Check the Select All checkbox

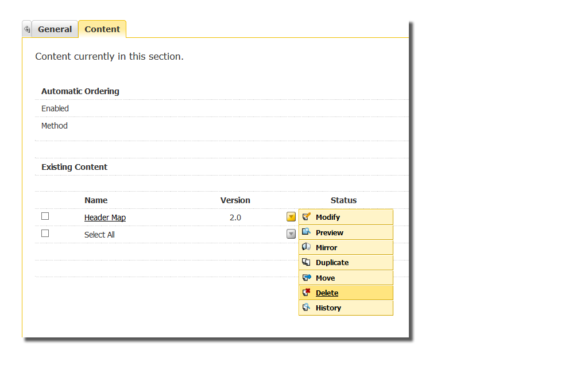45,234
